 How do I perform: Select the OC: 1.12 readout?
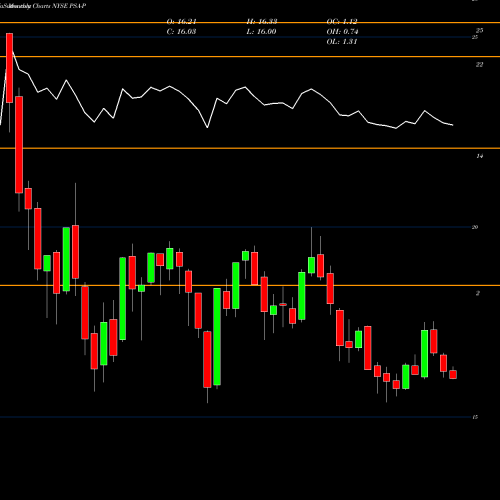342,22
